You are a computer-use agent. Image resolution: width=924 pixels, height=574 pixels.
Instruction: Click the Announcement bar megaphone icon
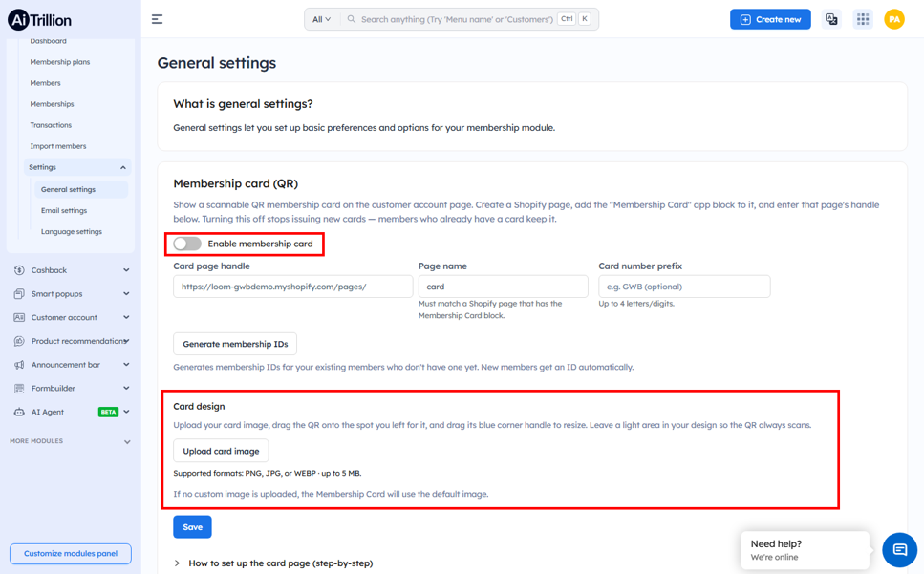(19, 365)
